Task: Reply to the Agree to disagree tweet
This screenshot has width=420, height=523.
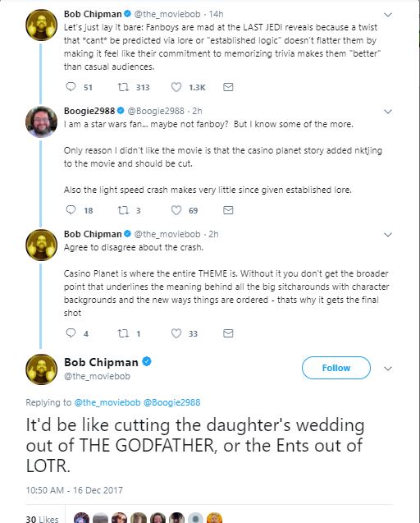Action: click(x=71, y=333)
